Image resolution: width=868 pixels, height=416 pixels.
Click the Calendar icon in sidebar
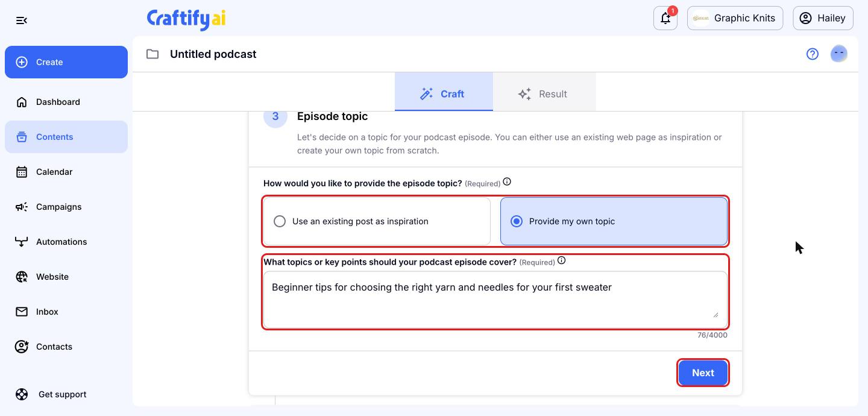click(x=22, y=172)
